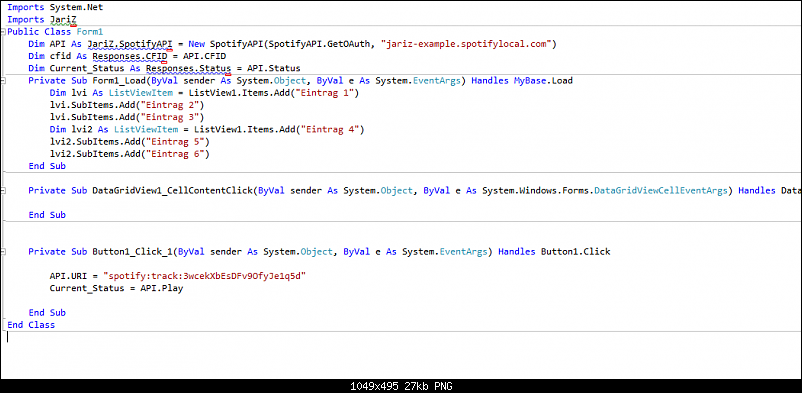Screen dimensions: 802x393
Task: Collapse the Button1_Click_1 sub outline
Action: pos(3,252)
